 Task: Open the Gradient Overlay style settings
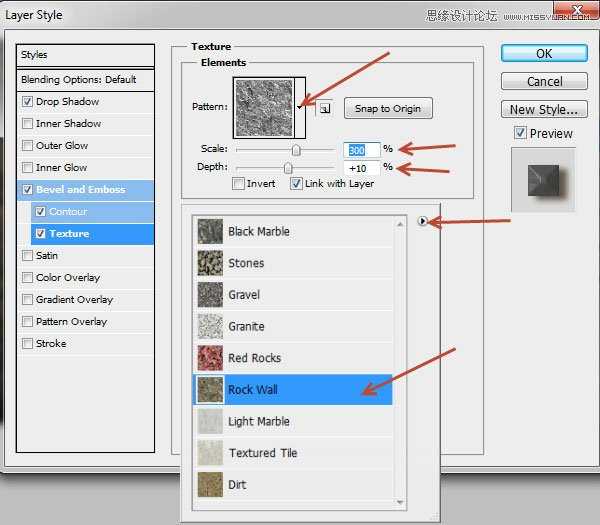75,300
